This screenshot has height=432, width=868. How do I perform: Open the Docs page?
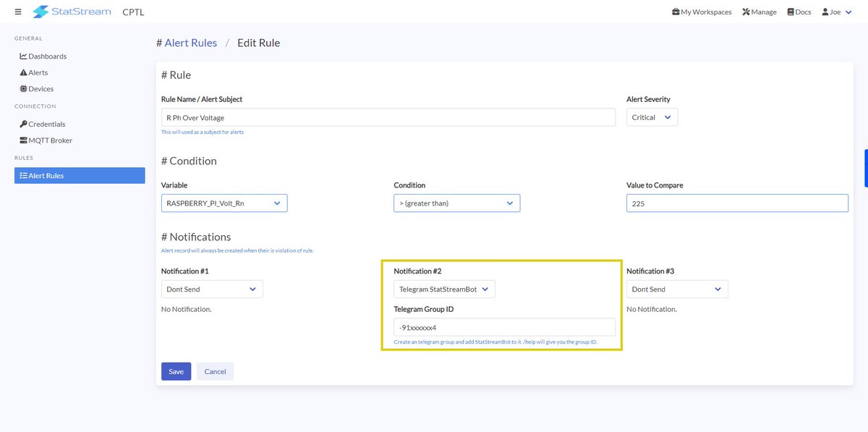pos(799,12)
